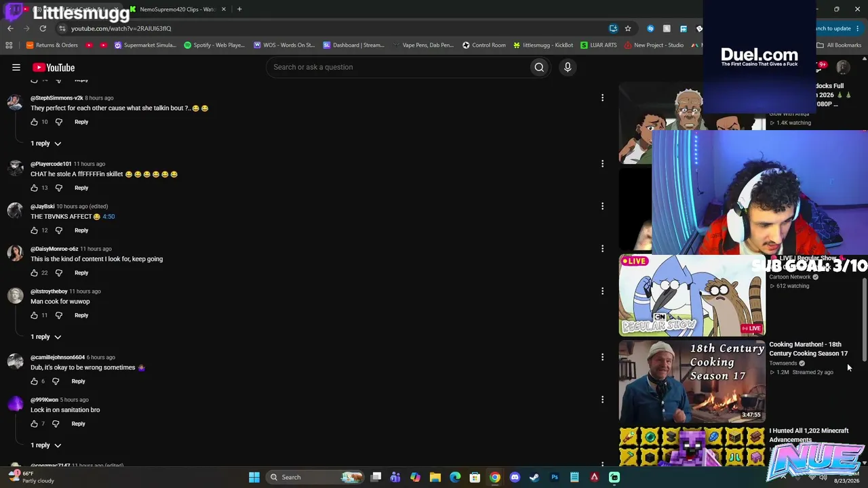Screen dimensions: 868x488
Task: Like the @camillejohnson6604 comment
Action: pyautogui.click(x=34, y=381)
